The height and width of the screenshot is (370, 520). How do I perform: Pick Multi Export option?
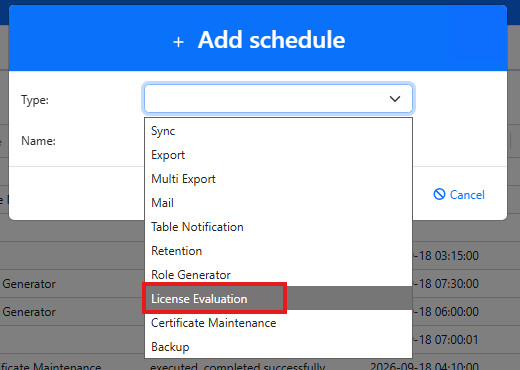[x=278, y=179]
